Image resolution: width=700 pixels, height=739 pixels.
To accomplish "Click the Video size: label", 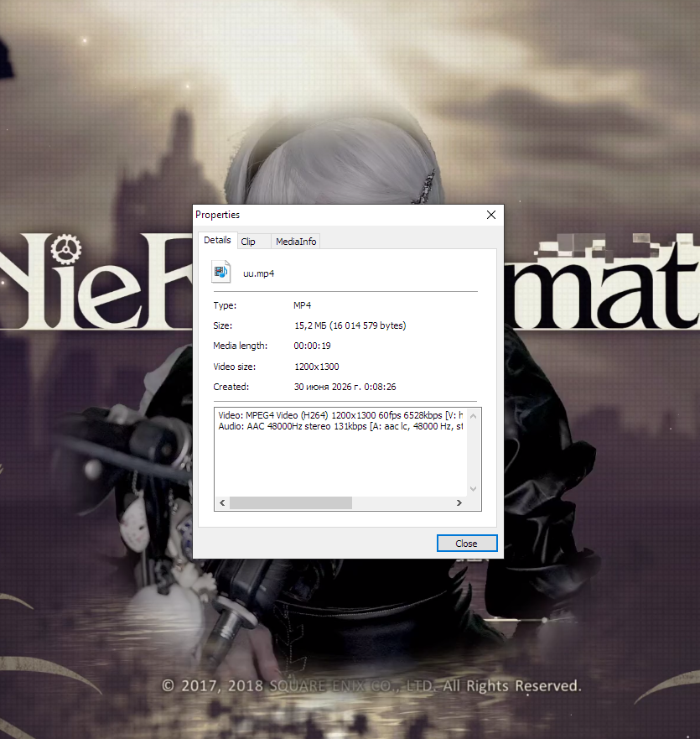I will tap(235, 367).
